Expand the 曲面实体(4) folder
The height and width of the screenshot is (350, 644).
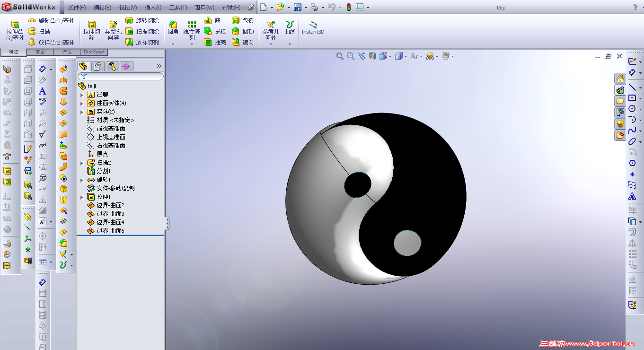[82, 103]
